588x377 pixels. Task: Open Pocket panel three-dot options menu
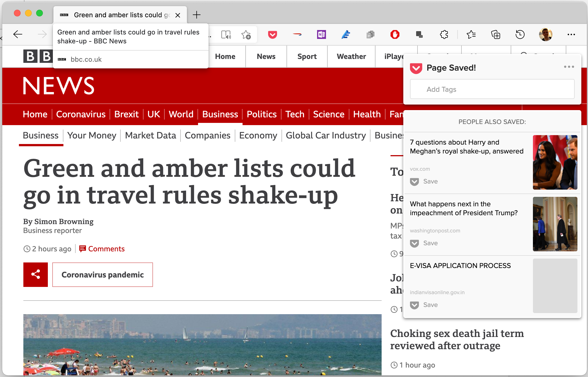click(x=569, y=67)
